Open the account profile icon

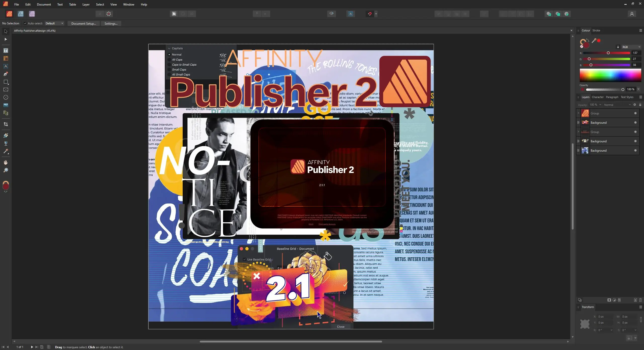point(632,14)
